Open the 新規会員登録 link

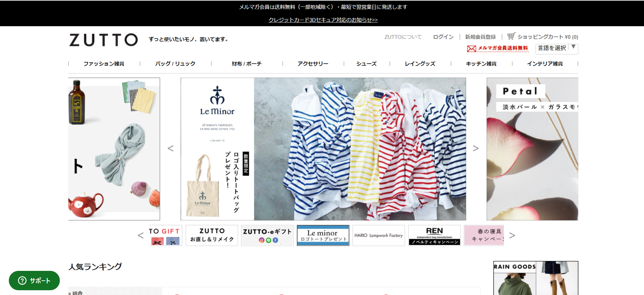480,37
